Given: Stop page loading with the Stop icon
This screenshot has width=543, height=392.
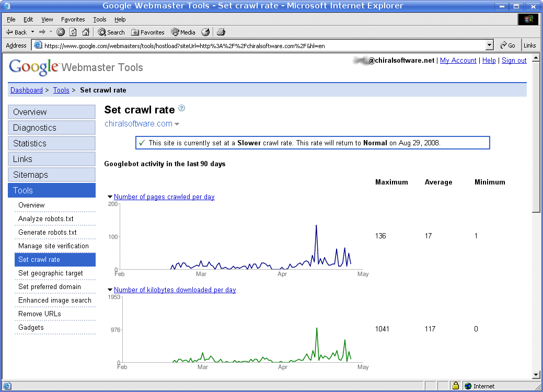Looking at the screenshot, I should [x=61, y=32].
